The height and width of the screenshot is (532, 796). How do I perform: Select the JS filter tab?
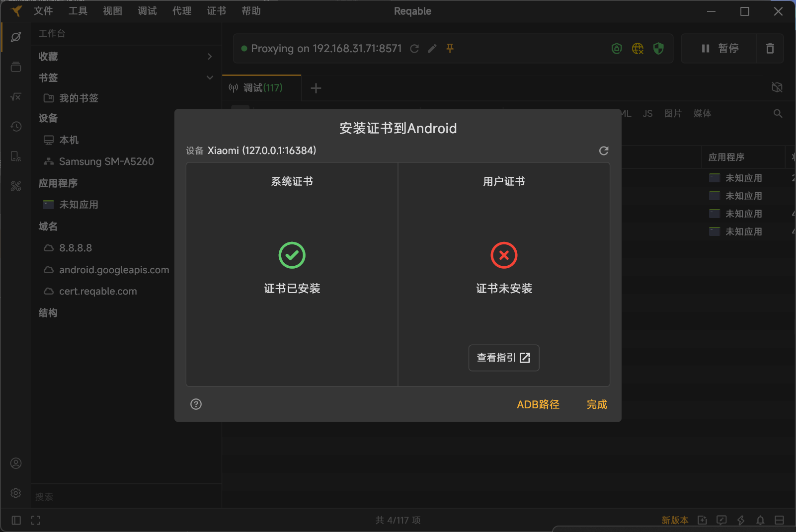(647, 114)
